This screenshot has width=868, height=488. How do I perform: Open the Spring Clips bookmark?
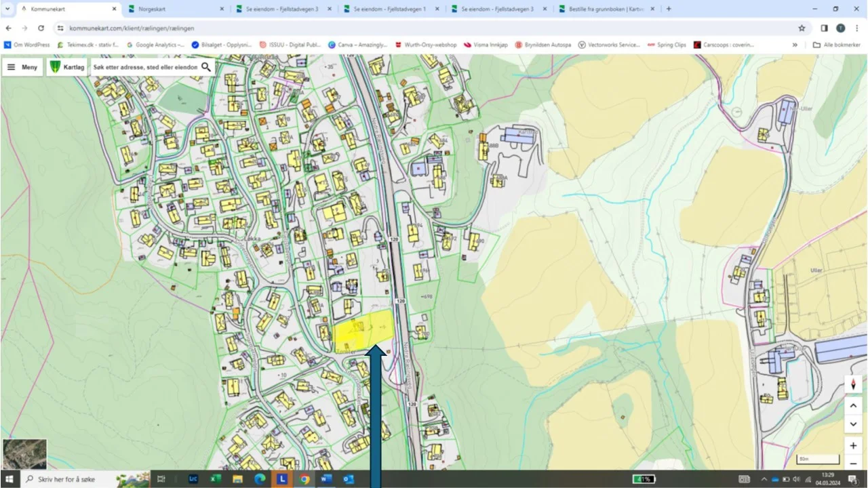[667, 45]
